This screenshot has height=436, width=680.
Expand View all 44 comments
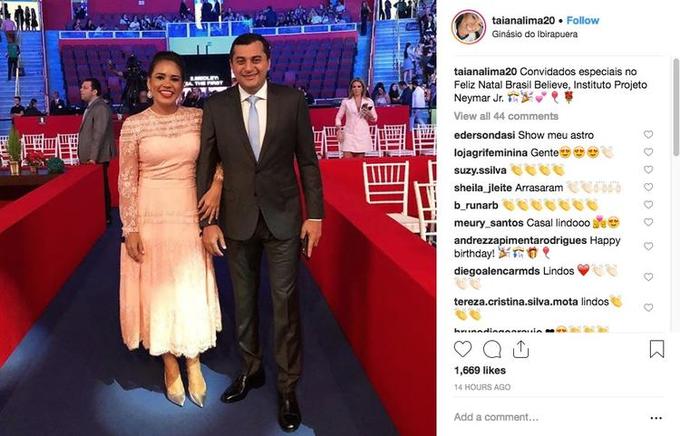click(x=506, y=116)
